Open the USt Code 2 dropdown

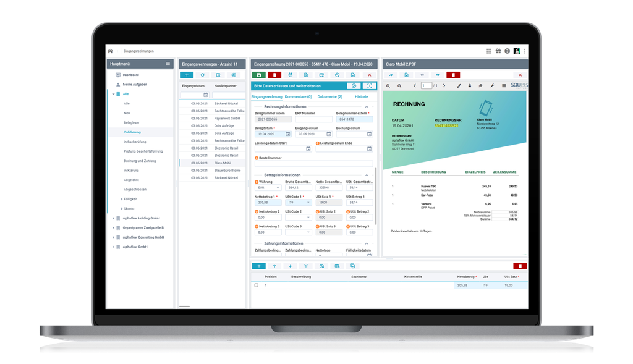point(299,218)
